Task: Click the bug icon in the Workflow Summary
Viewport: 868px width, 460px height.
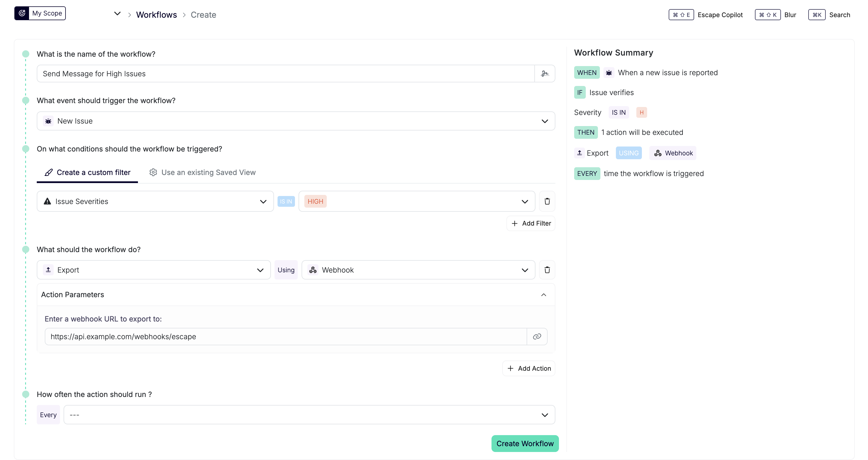Action: (608, 72)
